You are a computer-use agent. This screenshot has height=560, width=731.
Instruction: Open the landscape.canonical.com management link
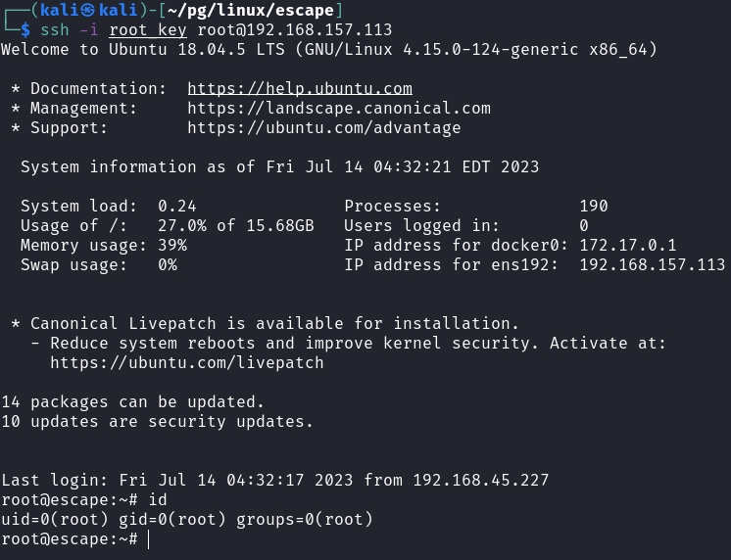click(x=338, y=108)
